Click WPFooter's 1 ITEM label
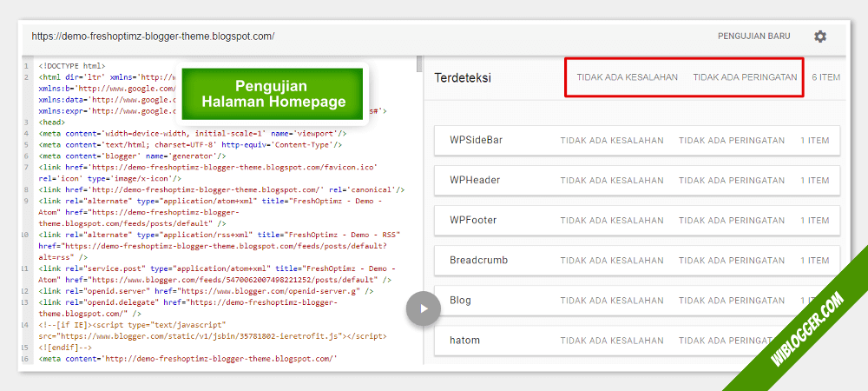 pos(815,220)
